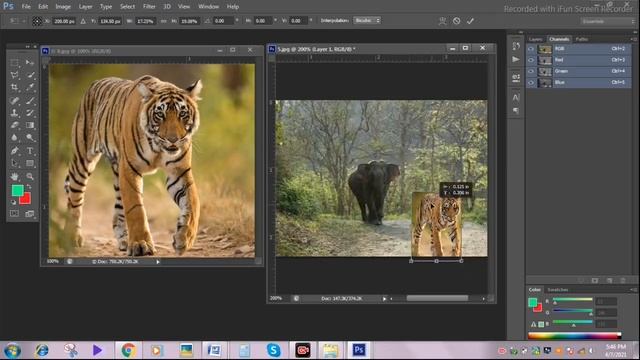This screenshot has width=640, height=360.
Task: Commit the transform with the checkmark
Action: click(470, 21)
